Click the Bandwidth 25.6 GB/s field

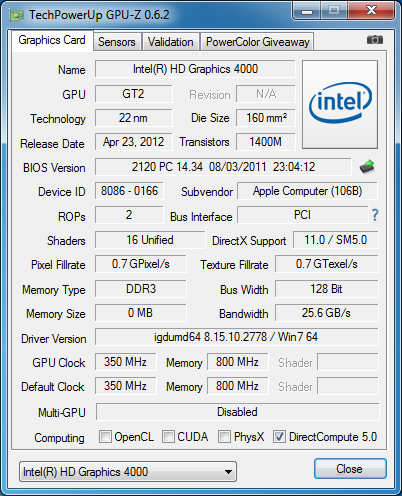[327, 313]
